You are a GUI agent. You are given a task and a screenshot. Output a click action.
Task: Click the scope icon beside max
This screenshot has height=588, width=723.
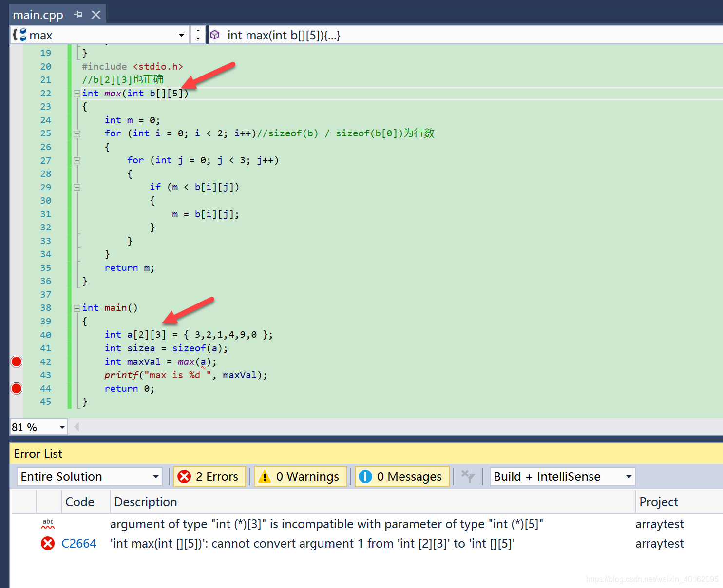(19, 35)
